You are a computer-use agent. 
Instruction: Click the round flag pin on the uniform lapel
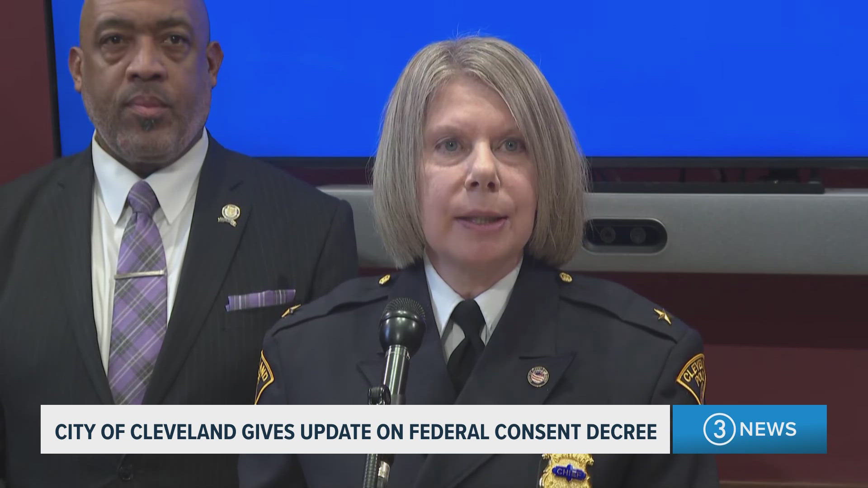(x=538, y=376)
